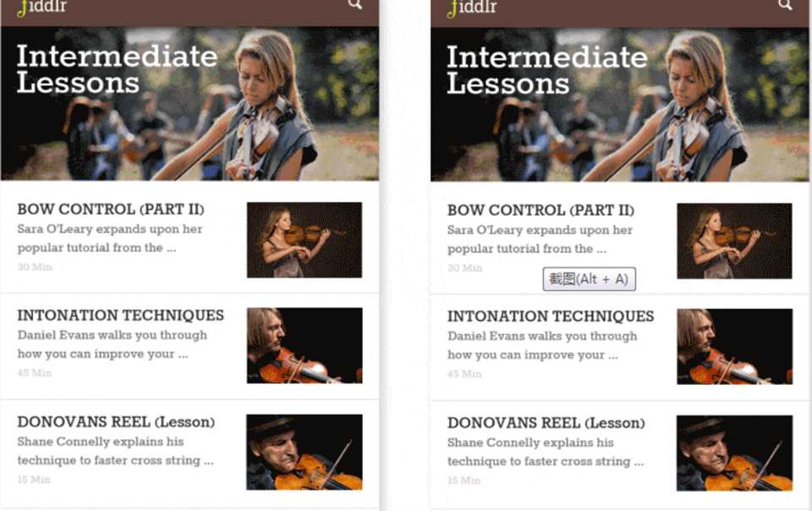The width and height of the screenshot is (812, 511).
Task: Select BOW CONTROL (PART II) title in right panel
Action: (x=540, y=210)
